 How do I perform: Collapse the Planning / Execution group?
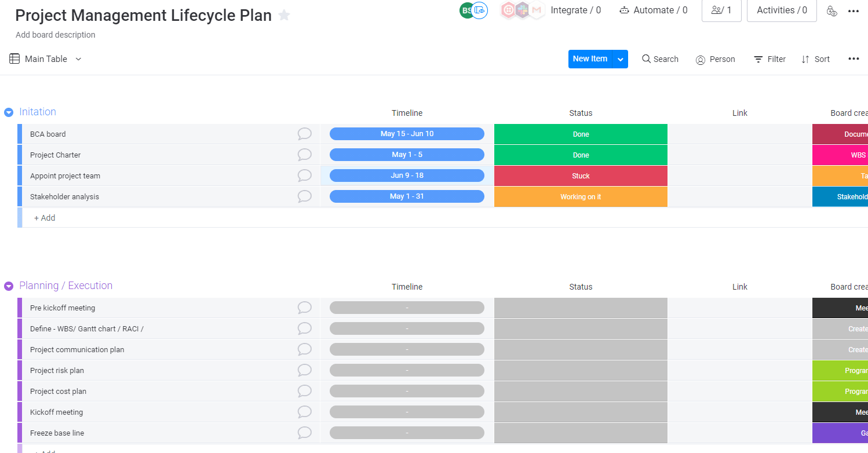coord(9,286)
